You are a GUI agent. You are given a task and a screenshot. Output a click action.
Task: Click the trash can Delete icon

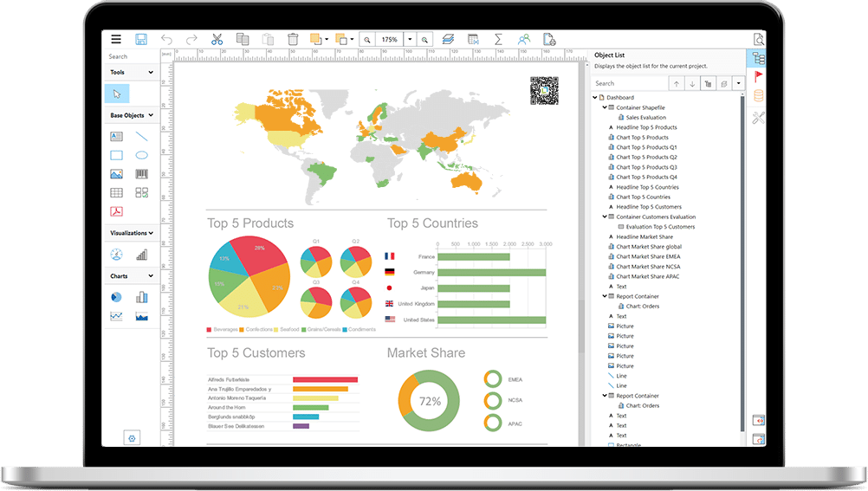coord(293,39)
